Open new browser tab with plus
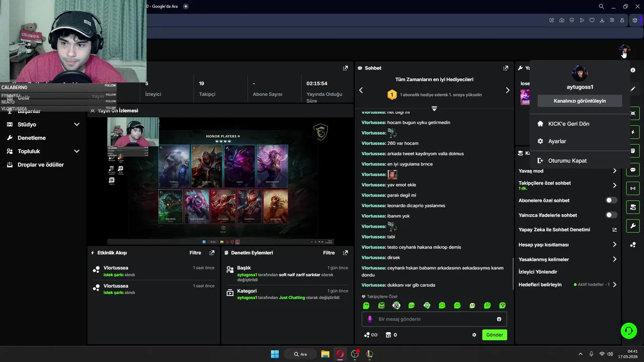644x362 pixels. point(186,6)
